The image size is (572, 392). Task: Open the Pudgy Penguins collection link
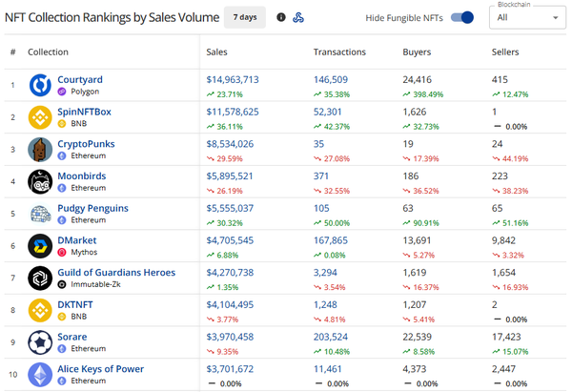tap(93, 208)
